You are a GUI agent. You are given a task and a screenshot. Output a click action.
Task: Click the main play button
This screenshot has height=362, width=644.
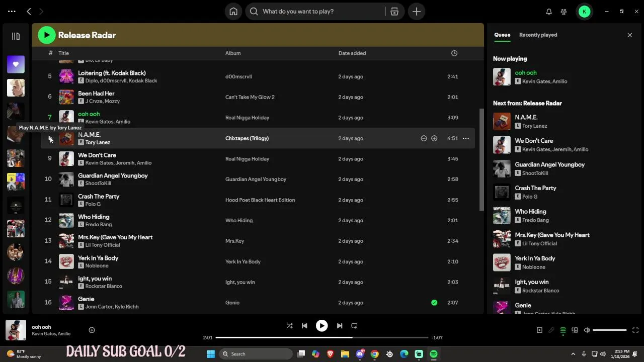[x=321, y=326]
